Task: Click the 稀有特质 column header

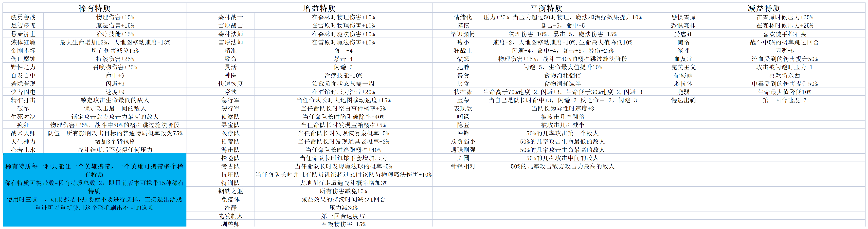Action: click(x=94, y=8)
